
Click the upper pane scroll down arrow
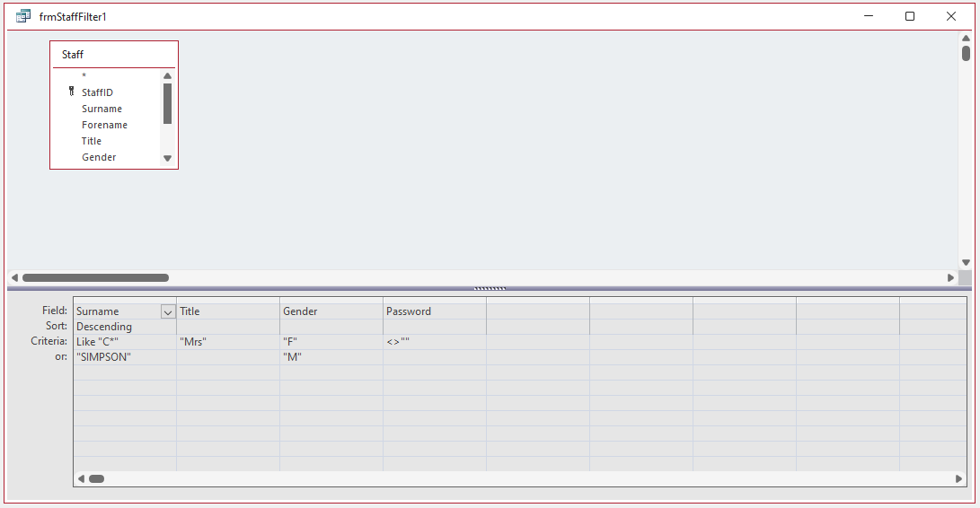click(x=966, y=263)
